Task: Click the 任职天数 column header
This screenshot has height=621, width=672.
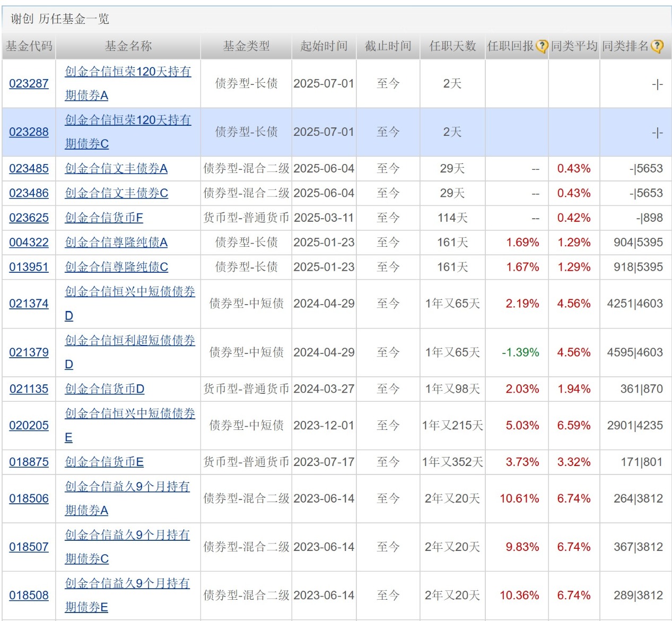Action: tap(453, 47)
